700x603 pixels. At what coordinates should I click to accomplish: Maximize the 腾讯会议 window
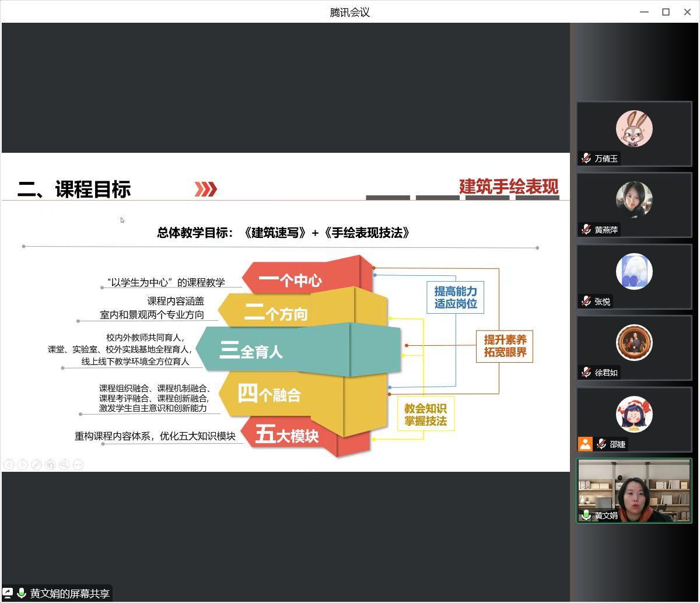[666, 12]
